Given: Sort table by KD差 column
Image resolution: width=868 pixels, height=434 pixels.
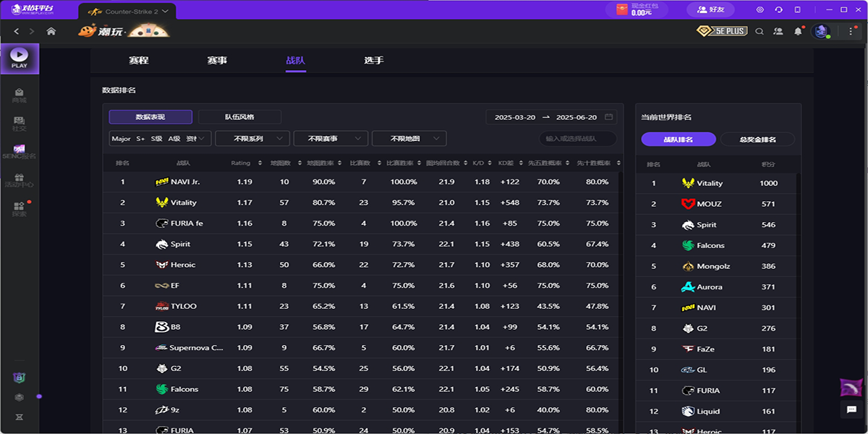Looking at the screenshot, I should [509, 163].
